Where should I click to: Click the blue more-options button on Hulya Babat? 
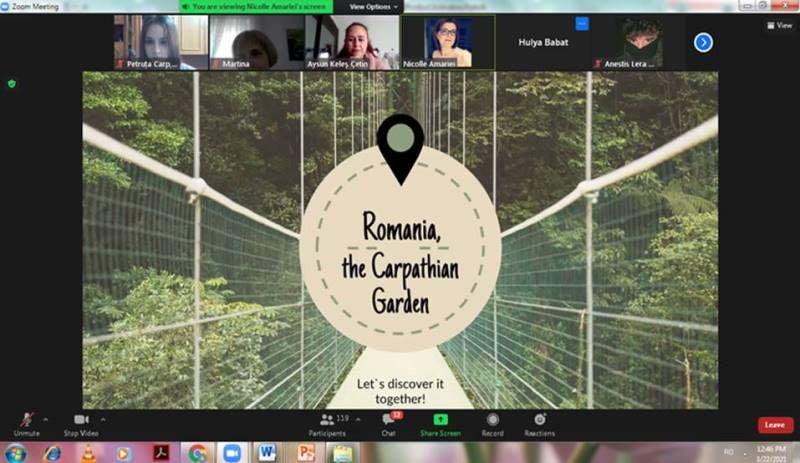582,24
